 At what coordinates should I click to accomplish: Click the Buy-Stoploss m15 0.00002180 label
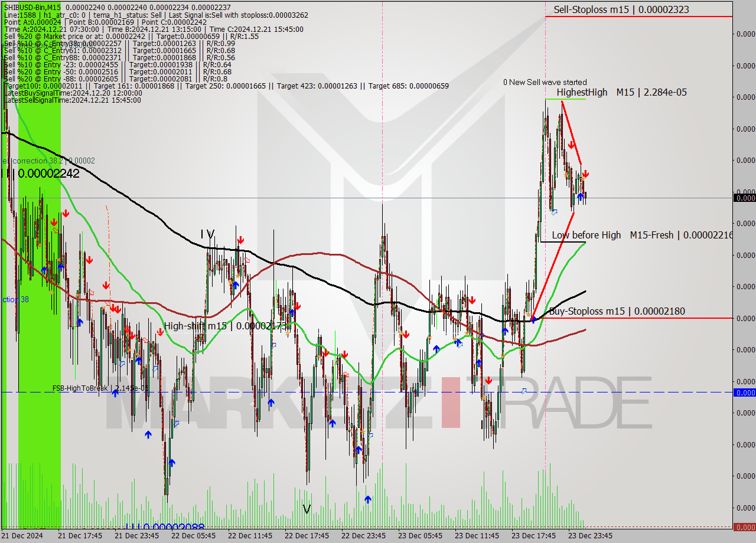(x=617, y=311)
